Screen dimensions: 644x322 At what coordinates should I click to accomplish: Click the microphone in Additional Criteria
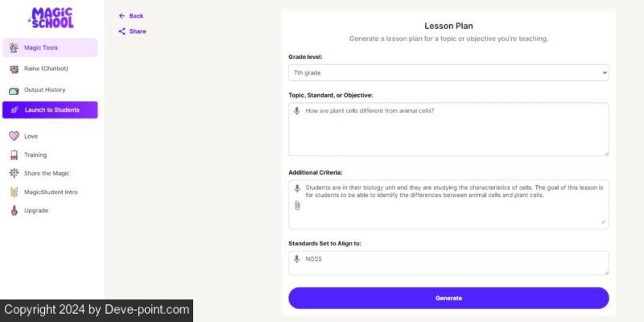coord(297,188)
